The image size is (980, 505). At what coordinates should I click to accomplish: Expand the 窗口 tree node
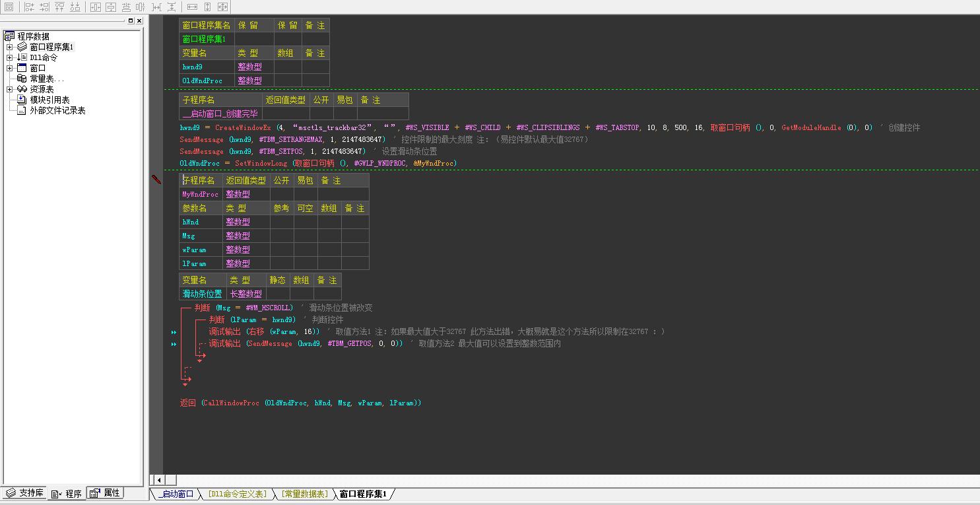coord(10,68)
